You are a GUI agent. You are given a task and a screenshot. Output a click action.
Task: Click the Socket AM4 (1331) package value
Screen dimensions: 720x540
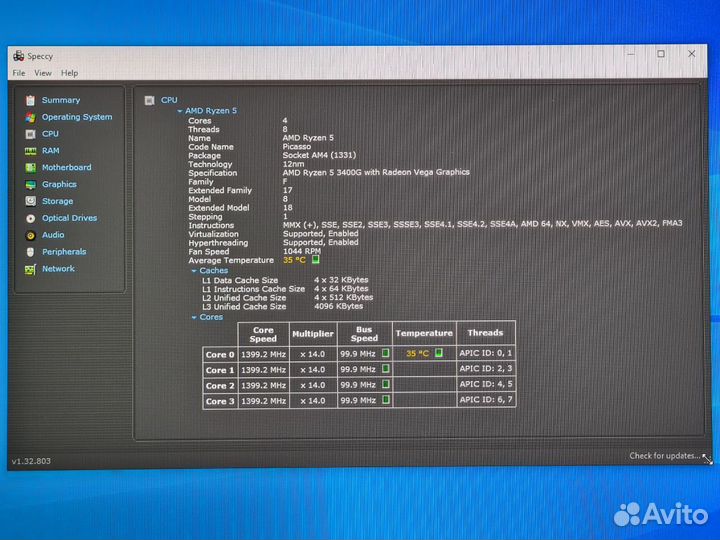(x=319, y=155)
